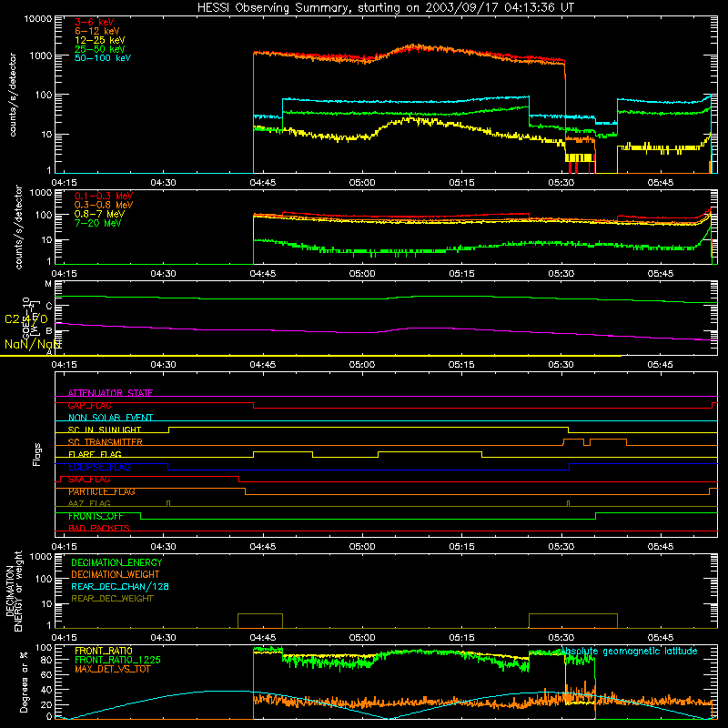728x728 pixels.
Task: Click the Absolute geomagnetic latitude label
Action: [629, 652]
